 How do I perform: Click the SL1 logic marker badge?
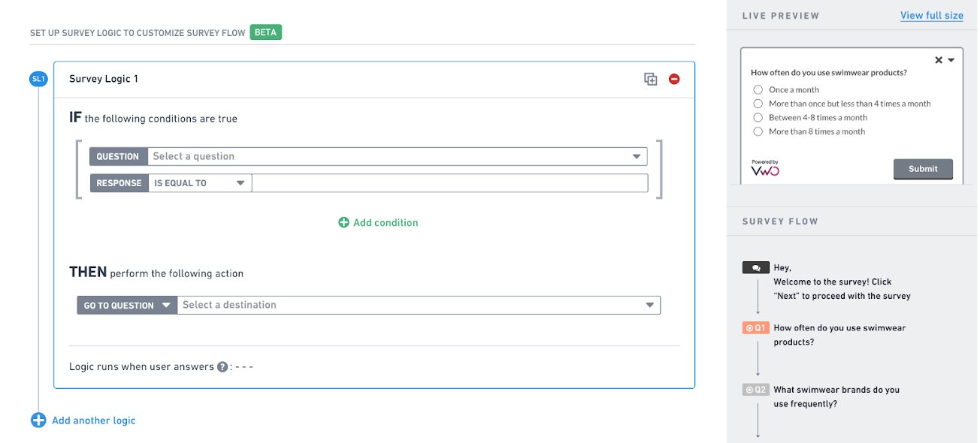[x=38, y=79]
